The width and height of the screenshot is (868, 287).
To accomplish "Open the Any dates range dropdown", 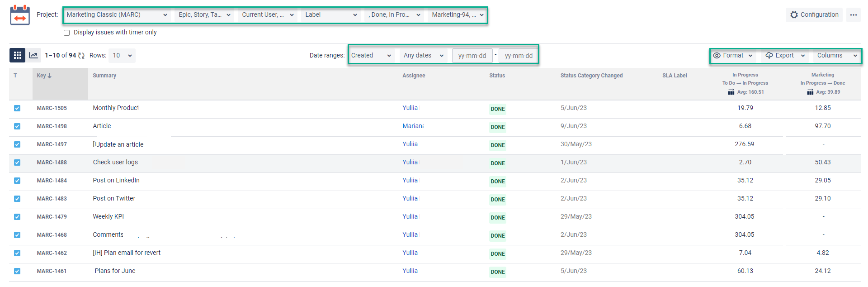I will [424, 56].
